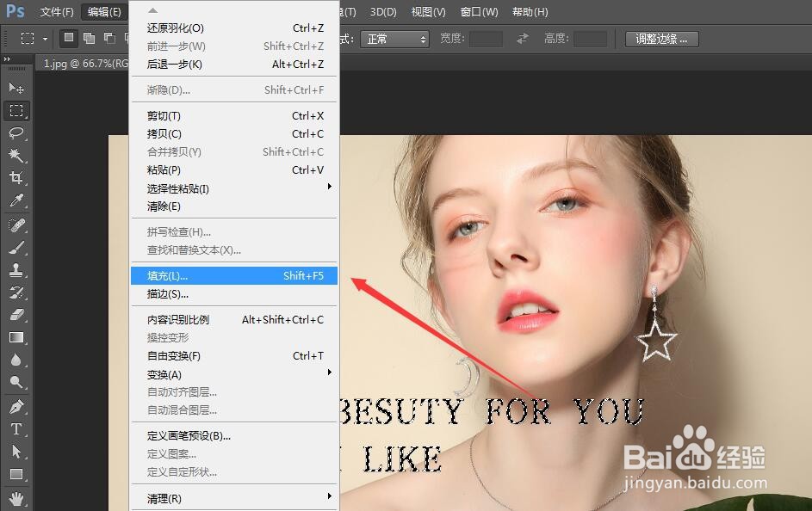The image size is (812, 511).
Task: Select the Pen tool
Action: pos(16,407)
